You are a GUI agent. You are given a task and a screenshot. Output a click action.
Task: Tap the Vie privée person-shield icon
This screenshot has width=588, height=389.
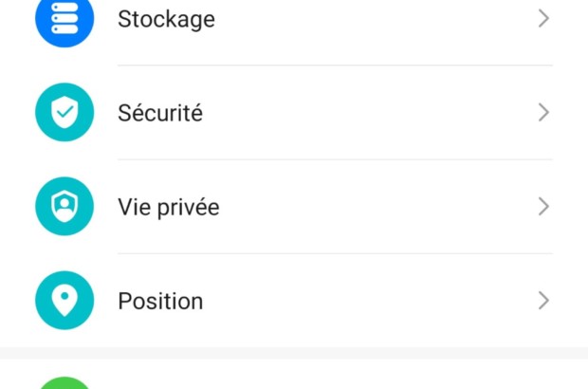pyautogui.click(x=64, y=207)
